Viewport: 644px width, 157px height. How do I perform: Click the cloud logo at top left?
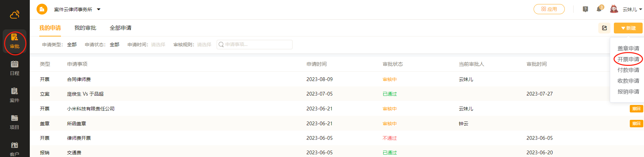[x=15, y=15]
